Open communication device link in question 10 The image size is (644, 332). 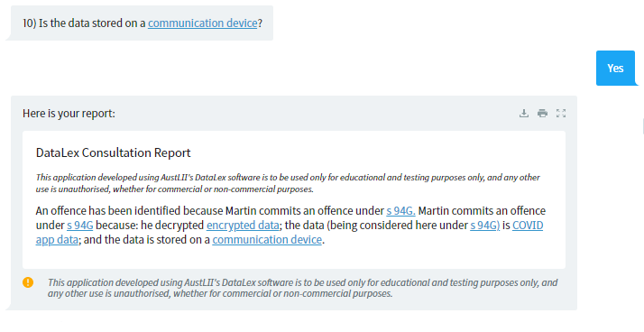(202, 23)
